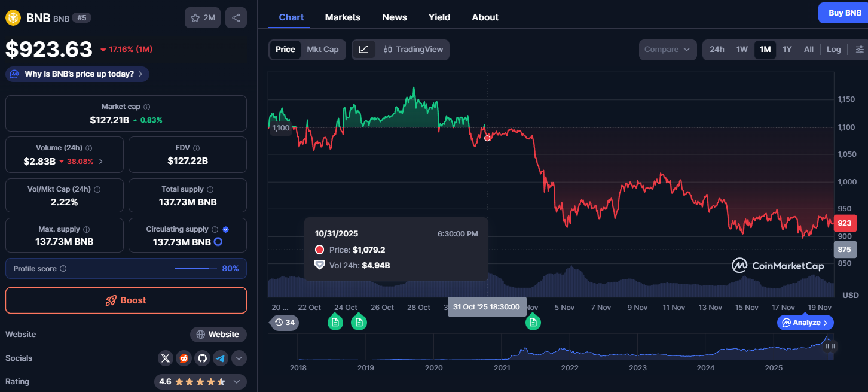The image size is (868, 392).
Task: Open BNB's X (Twitter) social icon
Action: tap(166, 358)
